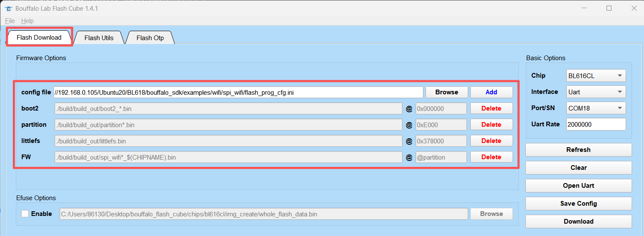Open the Interface dropdown showing Uart
The width and height of the screenshot is (644, 236).
[x=596, y=92]
